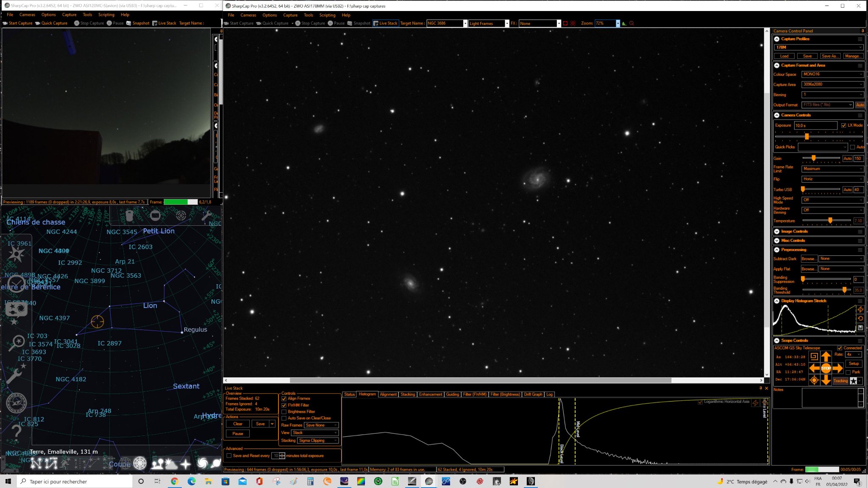Viewport: 868px width, 488px height.
Task: Collapse the Camera Controls section
Action: point(777,115)
